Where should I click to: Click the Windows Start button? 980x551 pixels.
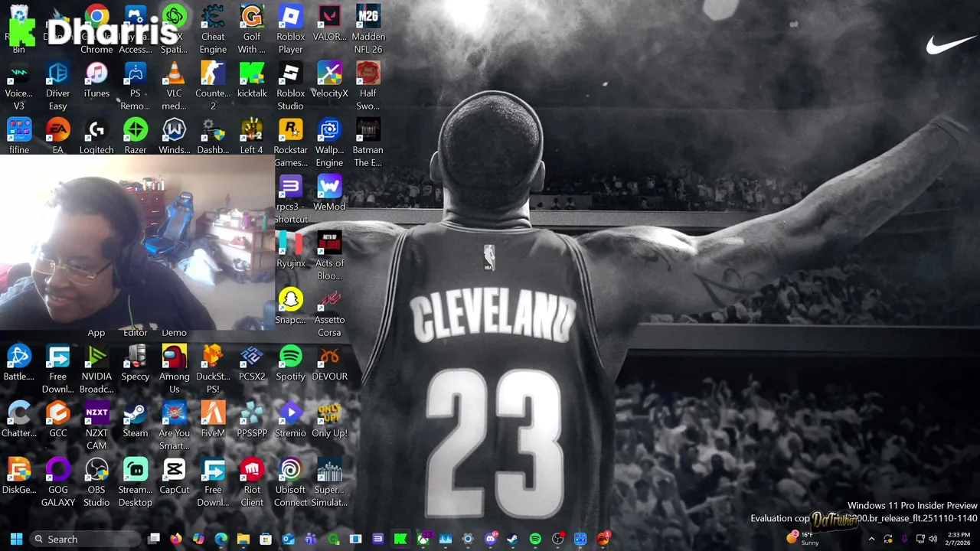[x=16, y=540]
